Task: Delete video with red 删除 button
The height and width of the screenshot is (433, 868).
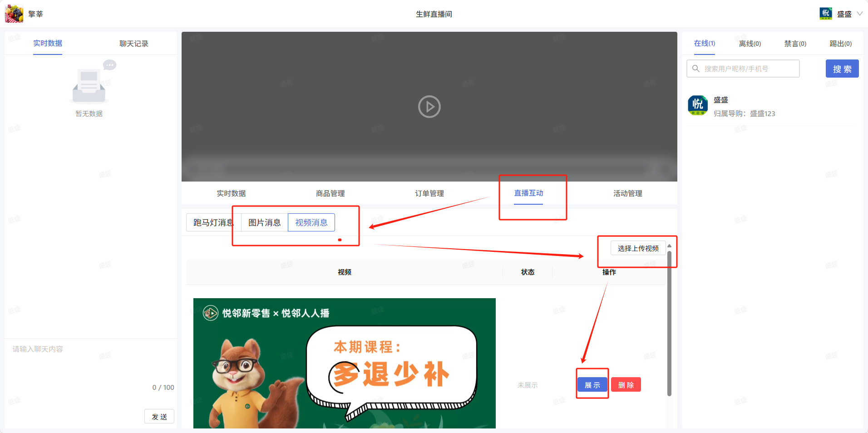Action: [x=626, y=385]
